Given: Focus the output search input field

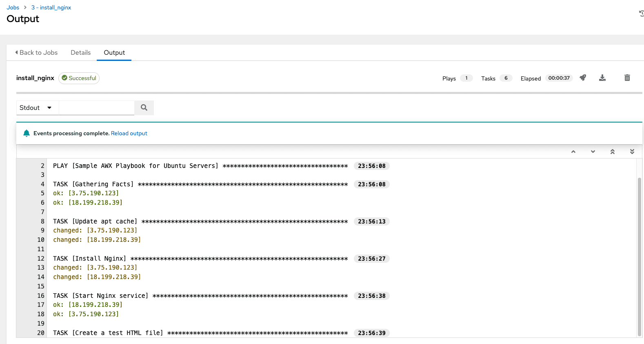Looking at the screenshot, I should coord(97,107).
